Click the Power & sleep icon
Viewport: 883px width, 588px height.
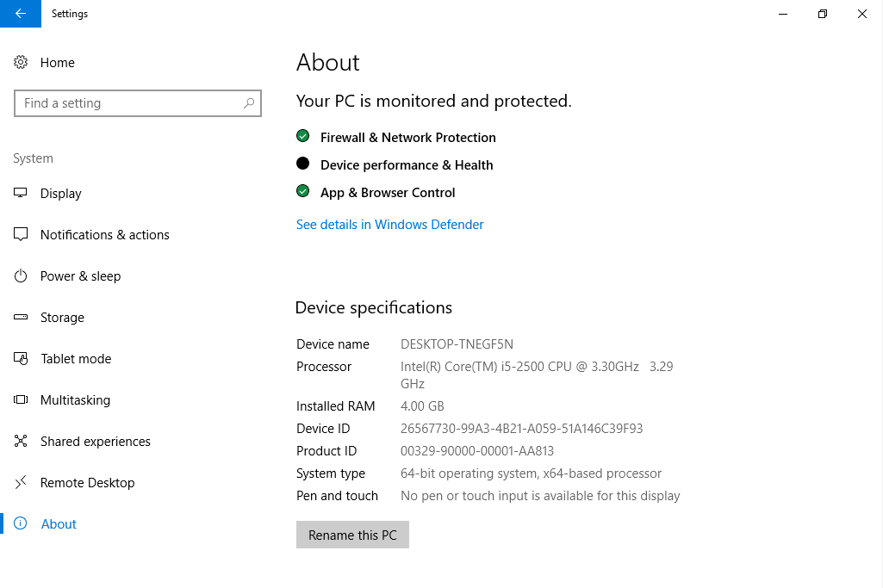tap(22, 276)
